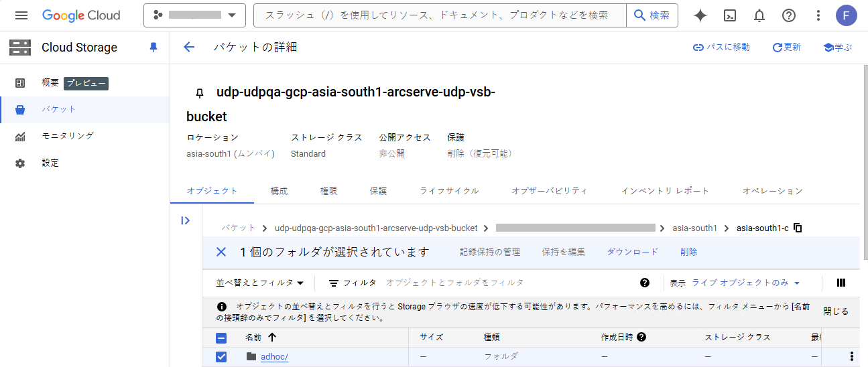Image resolution: width=868 pixels, height=367 pixels.
Task: Open the help question mark icon
Action: (789, 15)
